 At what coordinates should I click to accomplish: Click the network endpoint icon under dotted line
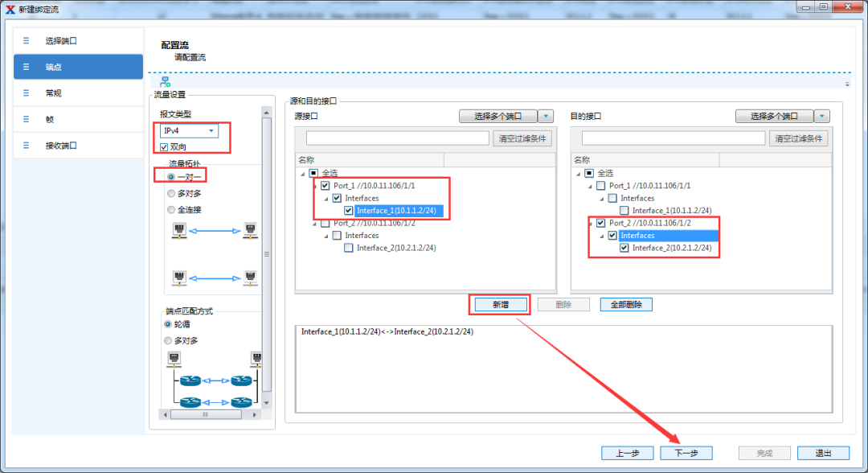click(x=165, y=82)
